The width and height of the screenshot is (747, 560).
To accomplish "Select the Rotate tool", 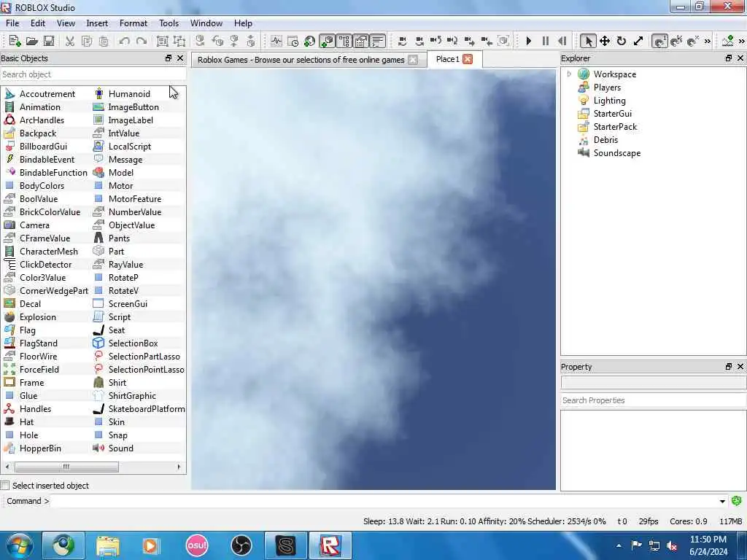I will tap(622, 41).
